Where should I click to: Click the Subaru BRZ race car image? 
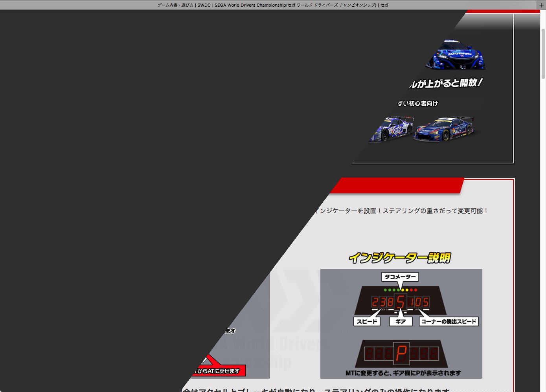pyautogui.click(x=444, y=128)
